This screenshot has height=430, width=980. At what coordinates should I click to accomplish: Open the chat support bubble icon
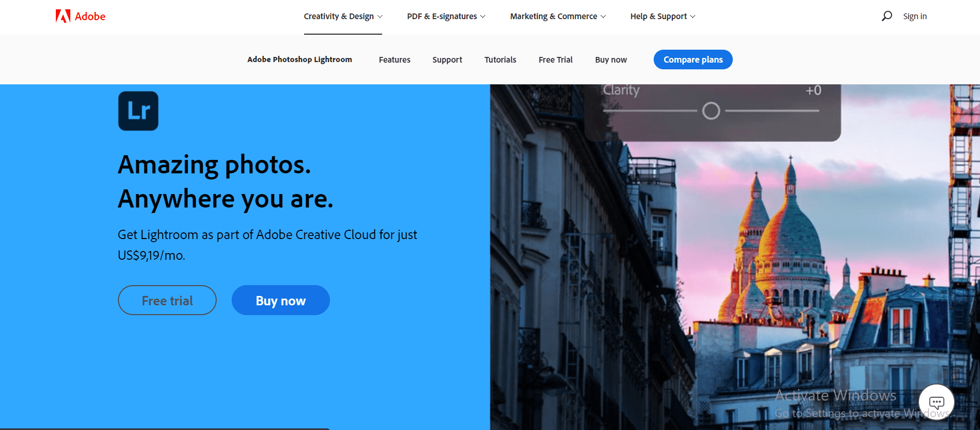[x=937, y=402]
